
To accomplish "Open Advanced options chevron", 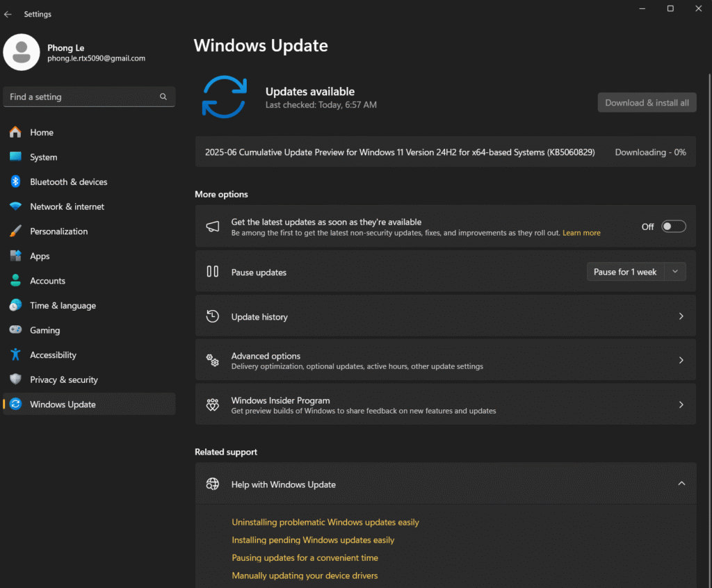I will coord(681,360).
